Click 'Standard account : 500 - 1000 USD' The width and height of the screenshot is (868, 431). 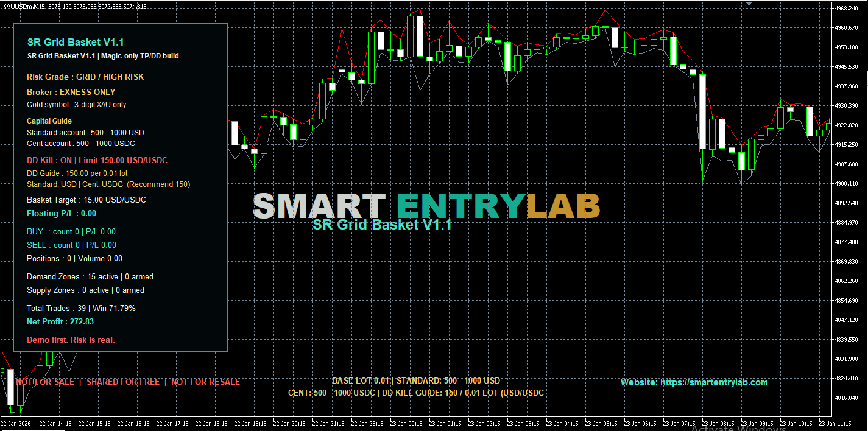click(85, 133)
